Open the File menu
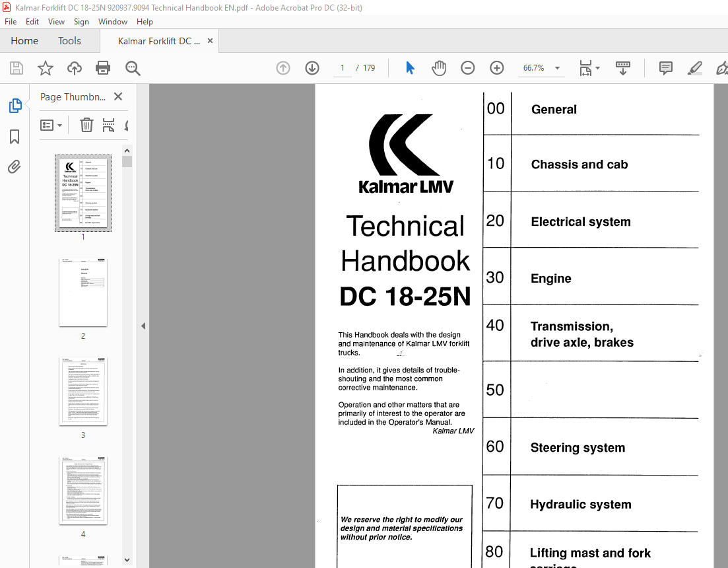728x568 pixels. point(11,22)
